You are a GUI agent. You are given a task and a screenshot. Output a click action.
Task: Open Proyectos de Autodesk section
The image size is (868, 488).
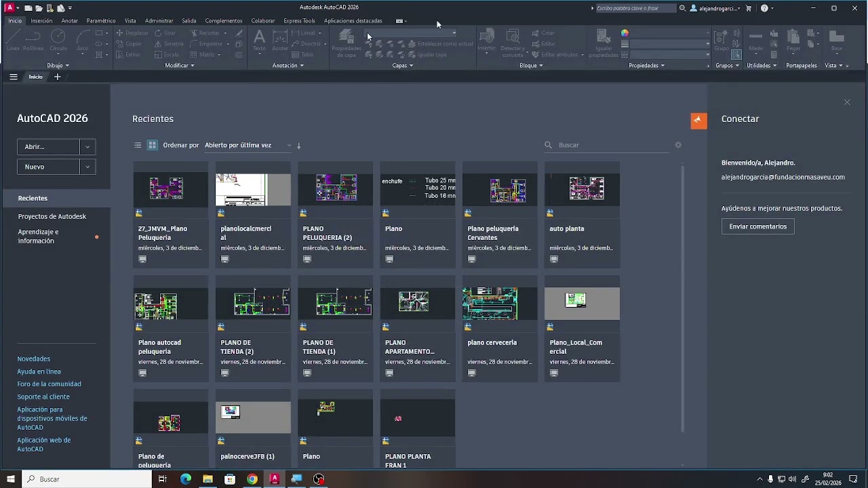click(x=52, y=217)
